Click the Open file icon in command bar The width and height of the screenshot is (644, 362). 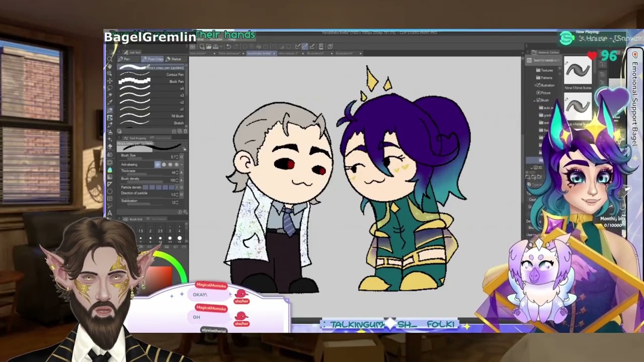tap(209, 46)
